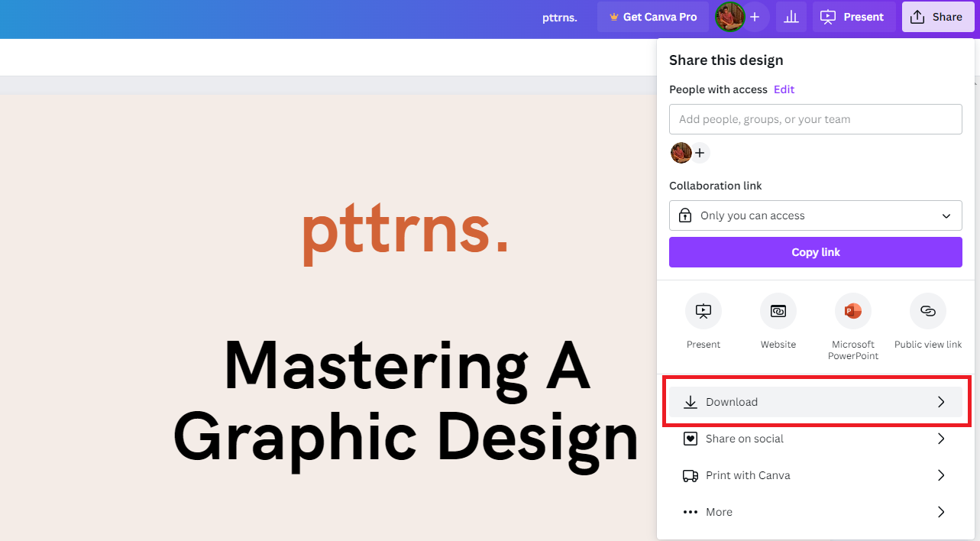This screenshot has width=980, height=541.
Task: Choose the Website sharing icon
Action: click(778, 311)
